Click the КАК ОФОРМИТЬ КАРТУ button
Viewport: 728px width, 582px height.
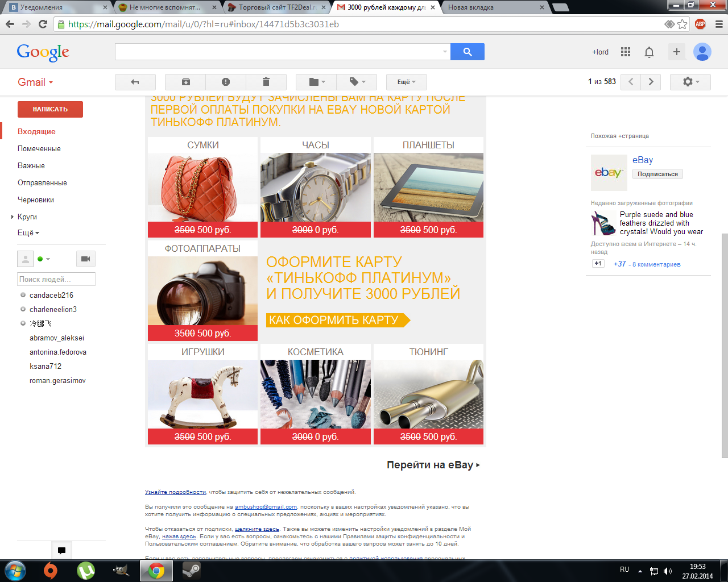point(338,320)
